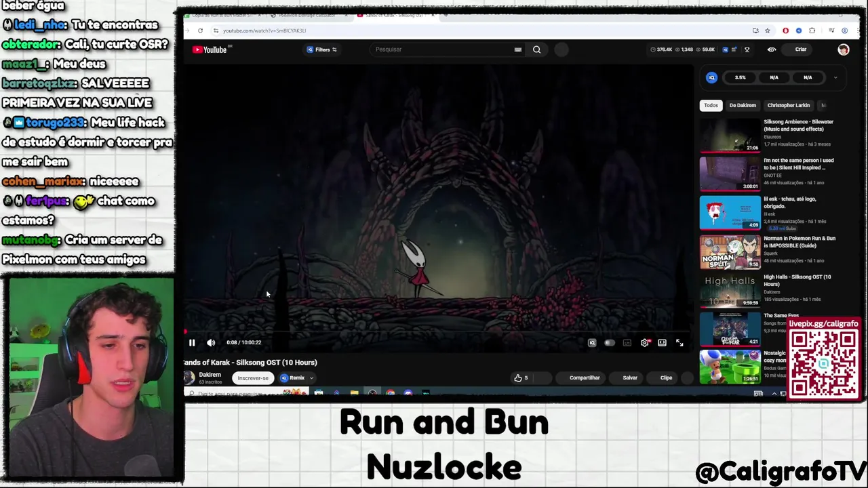Open the Silent Hill Inspired video title

point(799,164)
